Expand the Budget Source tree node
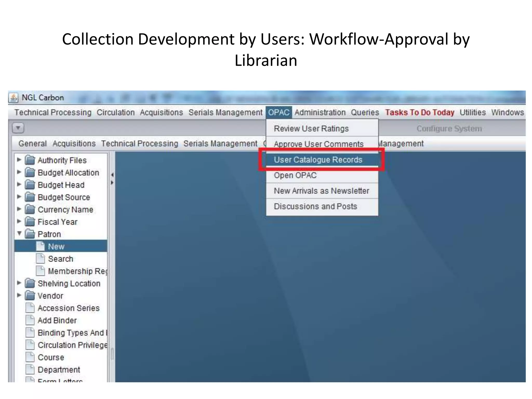Image resolution: width=532 pixels, height=399 pixels. (x=19, y=196)
